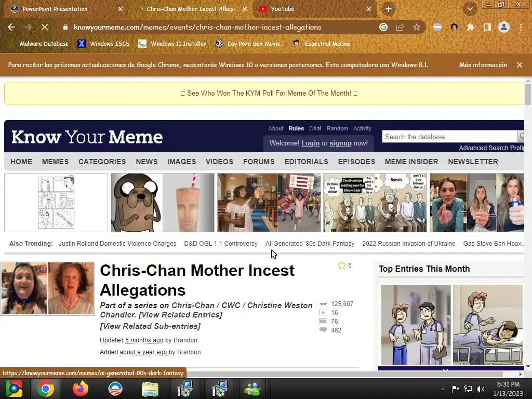532x399 pixels.
Task: Open the Malware Database bookmark
Action: coord(39,44)
